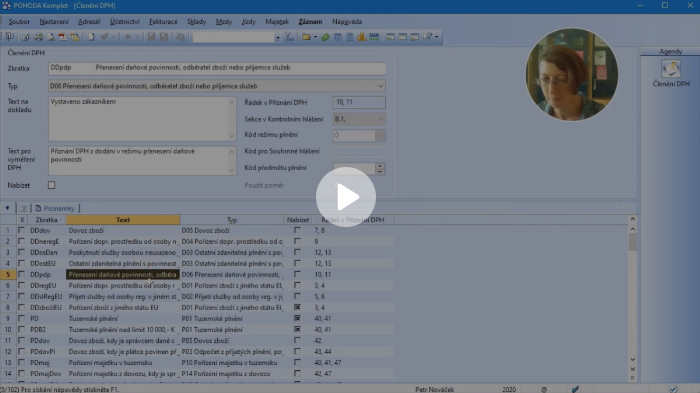Click the filter funnel icon in the toolbar

290,37
